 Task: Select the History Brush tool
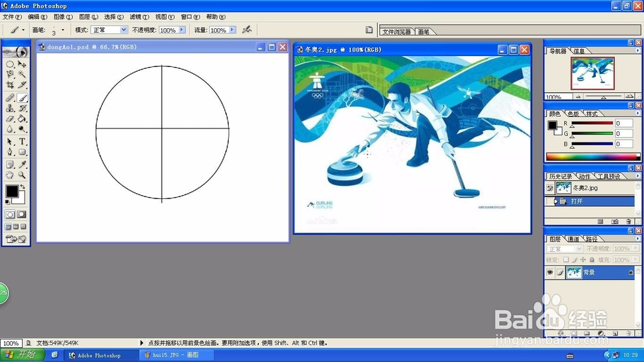click(22, 108)
